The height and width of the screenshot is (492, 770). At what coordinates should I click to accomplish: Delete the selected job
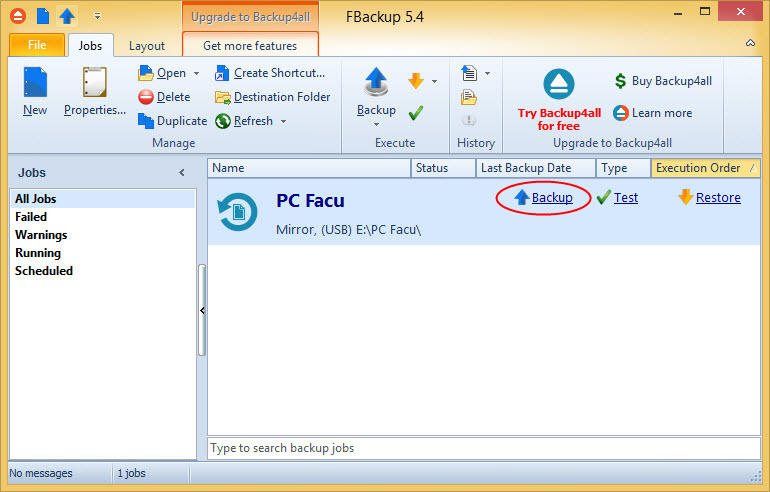pyautogui.click(x=164, y=97)
